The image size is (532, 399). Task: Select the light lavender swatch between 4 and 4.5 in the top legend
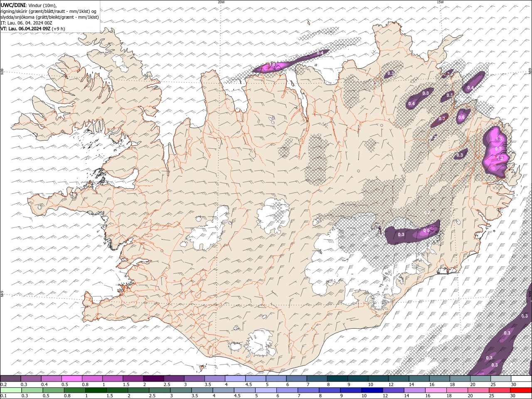click(x=235, y=379)
